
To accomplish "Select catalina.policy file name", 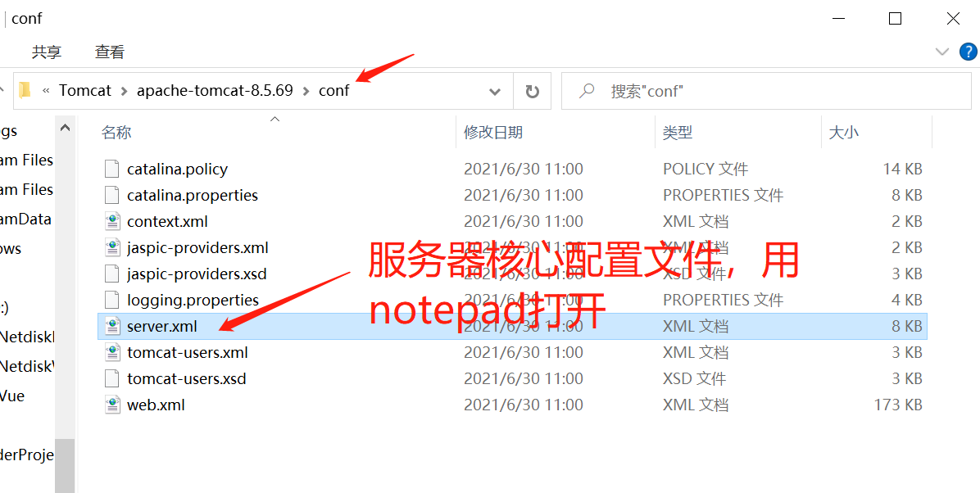I will click(178, 170).
